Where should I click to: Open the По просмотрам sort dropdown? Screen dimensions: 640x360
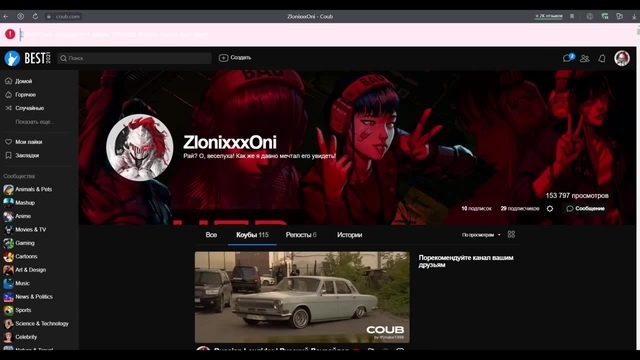click(x=481, y=235)
